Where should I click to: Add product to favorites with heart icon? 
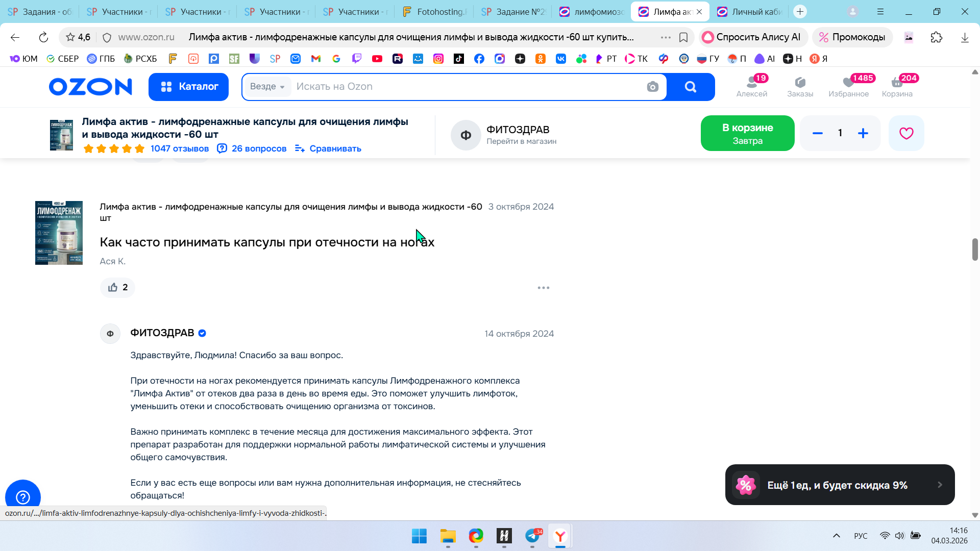[906, 133]
